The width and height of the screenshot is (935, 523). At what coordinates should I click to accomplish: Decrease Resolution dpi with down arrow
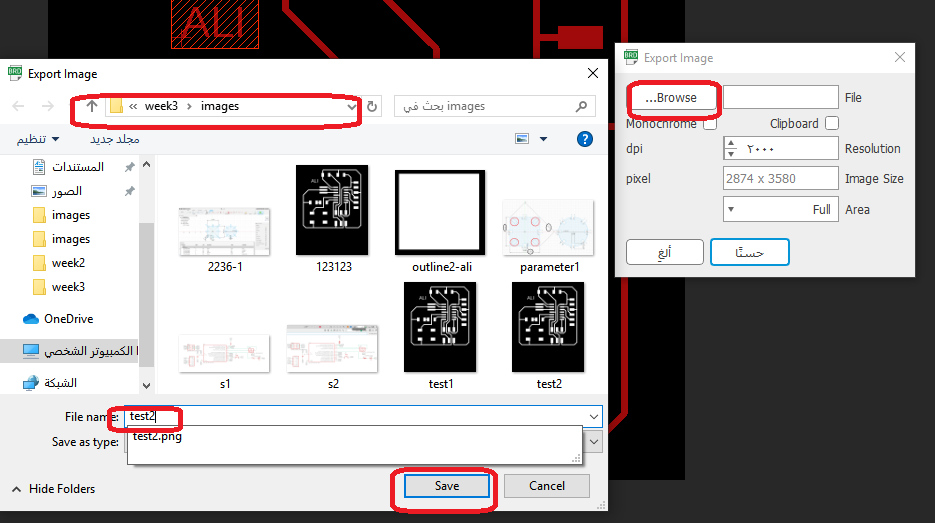pos(731,154)
